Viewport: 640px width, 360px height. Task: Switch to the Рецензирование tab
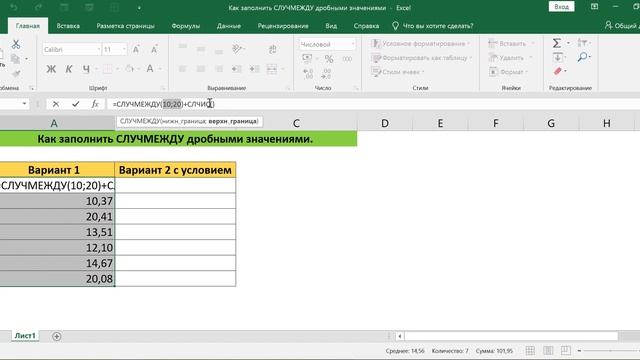pyautogui.click(x=283, y=26)
